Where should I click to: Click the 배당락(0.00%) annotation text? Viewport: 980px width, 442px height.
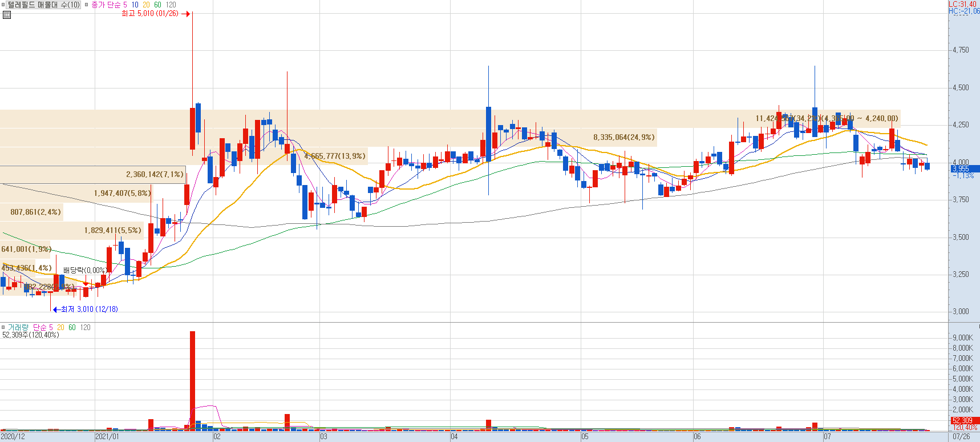(x=85, y=270)
